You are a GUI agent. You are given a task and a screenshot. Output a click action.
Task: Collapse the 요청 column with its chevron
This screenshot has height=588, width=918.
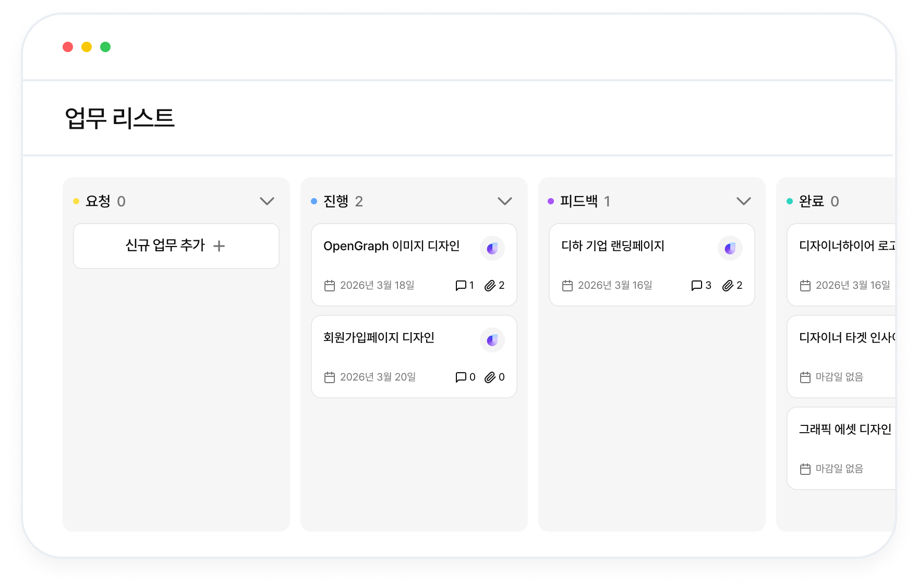tap(267, 201)
